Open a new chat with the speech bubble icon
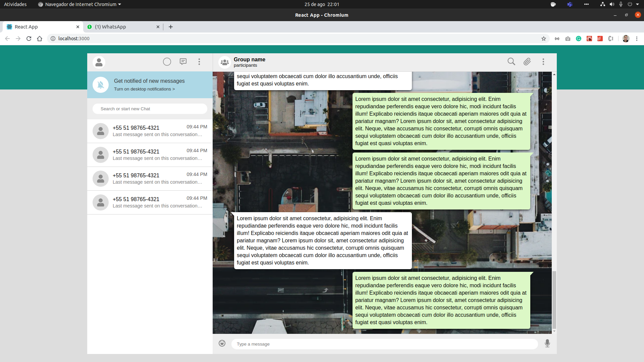 [x=183, y=62]
